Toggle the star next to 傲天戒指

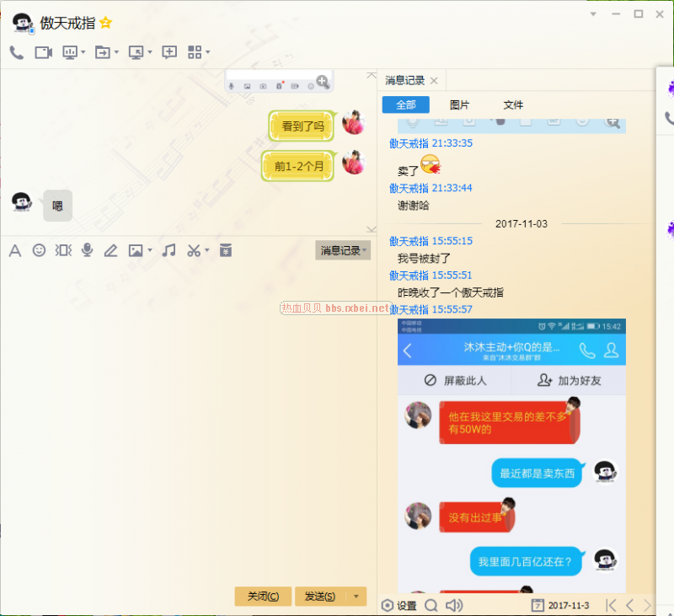click(105, 23)
